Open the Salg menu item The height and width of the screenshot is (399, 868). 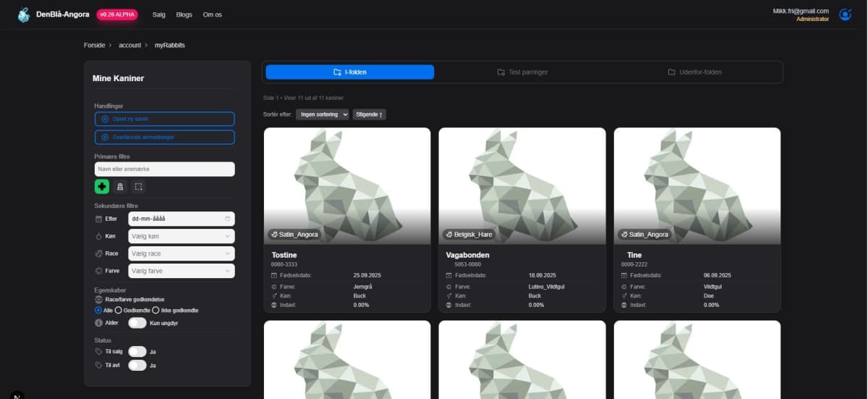click(159, 14)
